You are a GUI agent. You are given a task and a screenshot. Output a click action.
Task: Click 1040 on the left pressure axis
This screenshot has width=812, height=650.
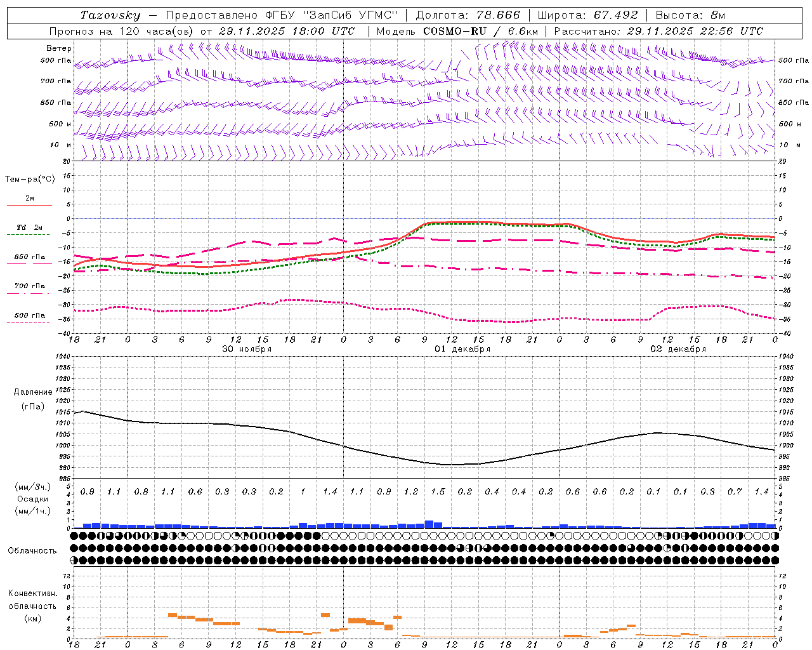[64, 357]
